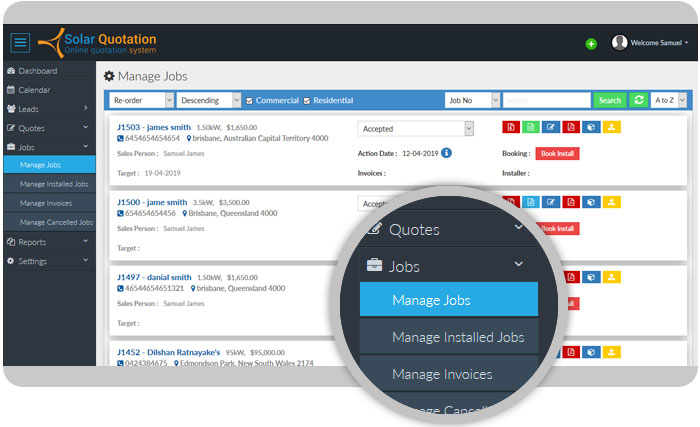Click the yellow user icon for job J1503

click(x=612, y=128)
